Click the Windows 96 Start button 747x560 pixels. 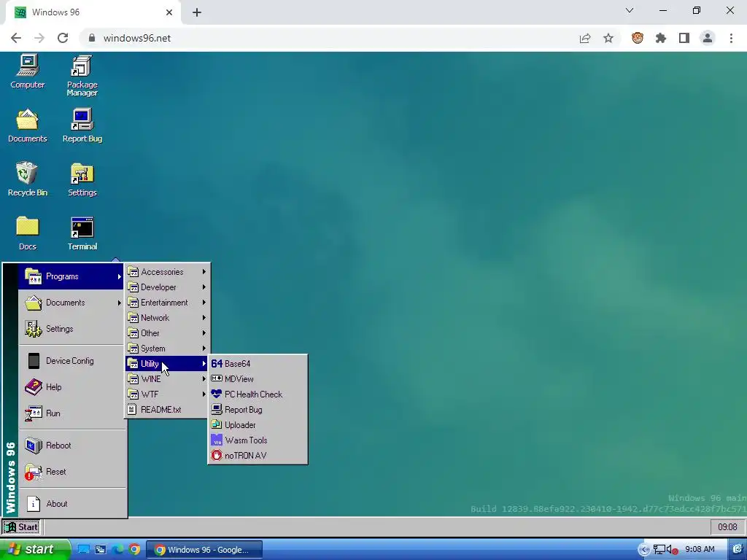[x=21, y=526]
